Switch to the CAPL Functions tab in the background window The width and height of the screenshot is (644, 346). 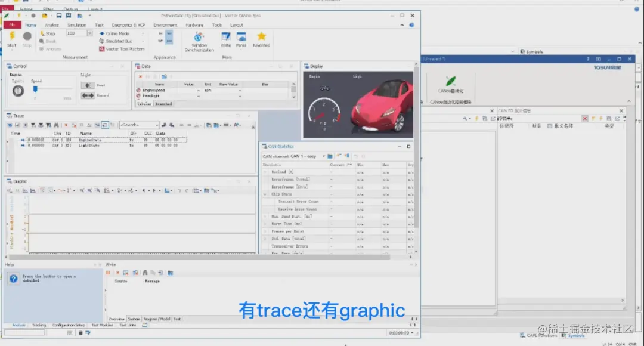coord(538,336)
